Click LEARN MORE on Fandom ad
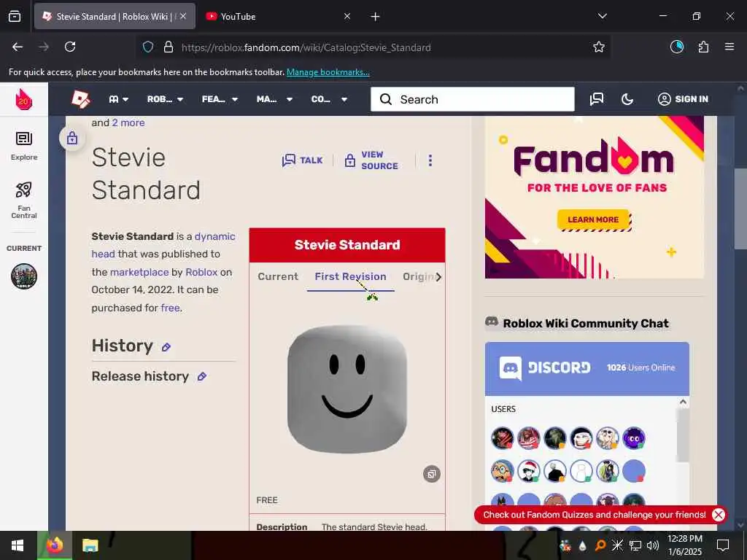Viewport: 747px width, 560px height. click(593, 219)
